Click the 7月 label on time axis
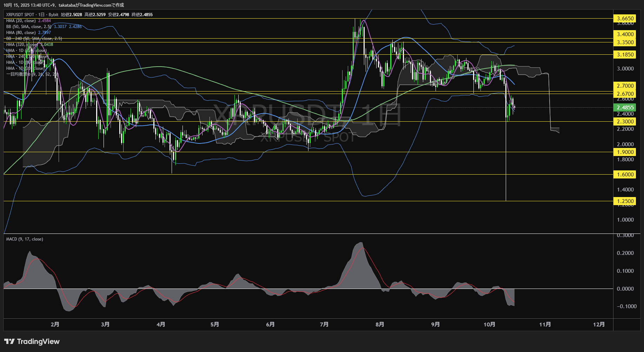The width and height of the screenshot is (644, 352). click(324, 324)
